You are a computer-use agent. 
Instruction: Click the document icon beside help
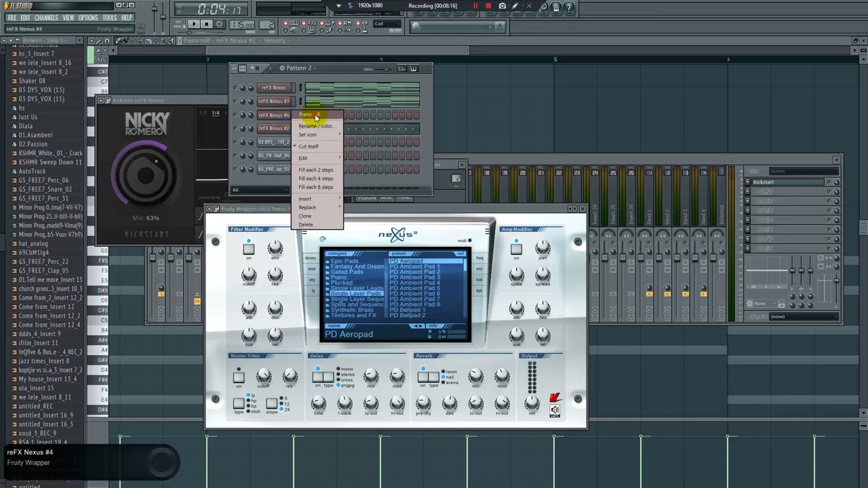[x=556, y=7]
